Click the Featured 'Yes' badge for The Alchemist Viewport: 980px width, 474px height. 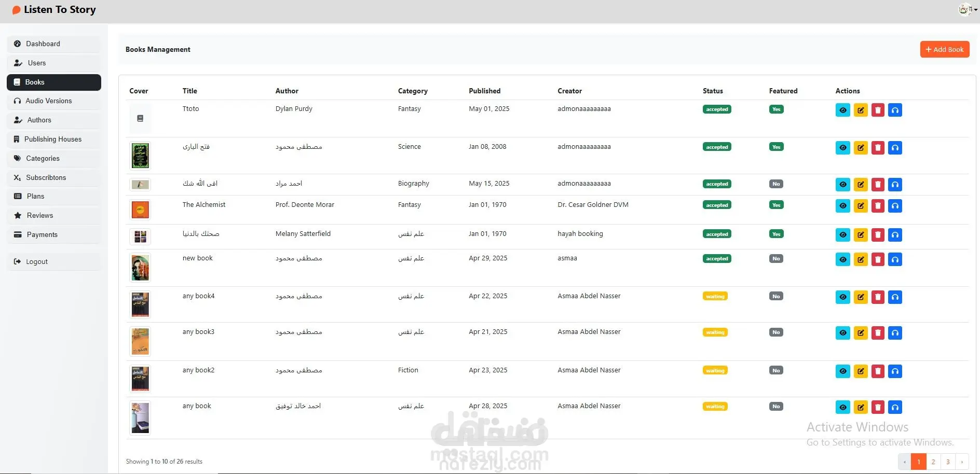[776, 205]
